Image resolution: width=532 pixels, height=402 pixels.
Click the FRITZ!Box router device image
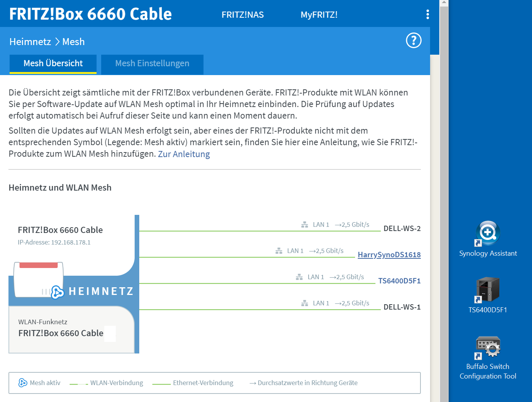38,279
